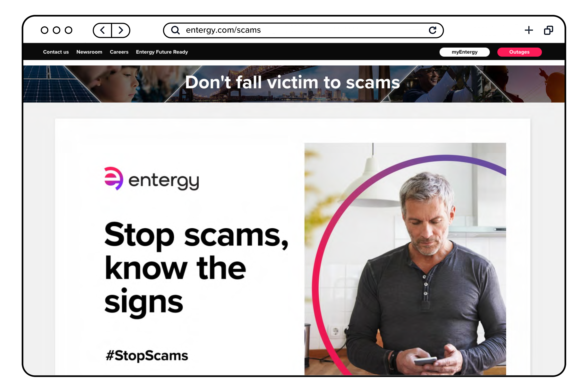Click the Entergy logo
The image size is (588, 392).
151,179
